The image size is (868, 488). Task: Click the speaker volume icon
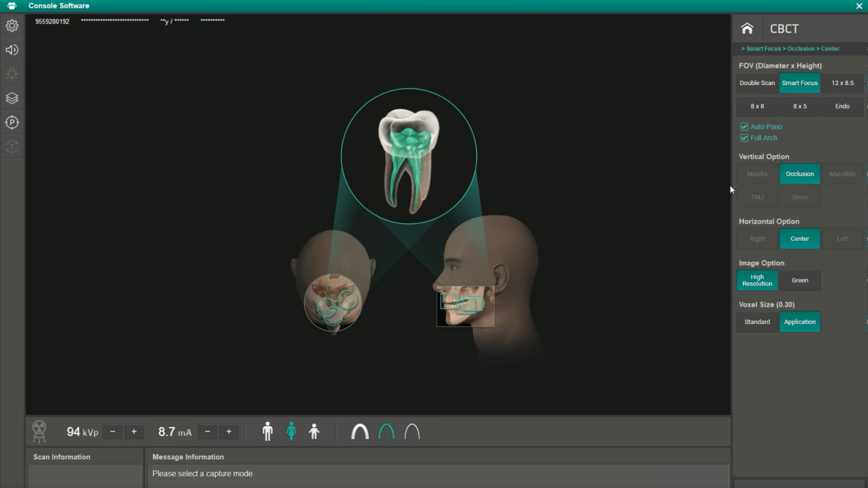pos(12,50)
